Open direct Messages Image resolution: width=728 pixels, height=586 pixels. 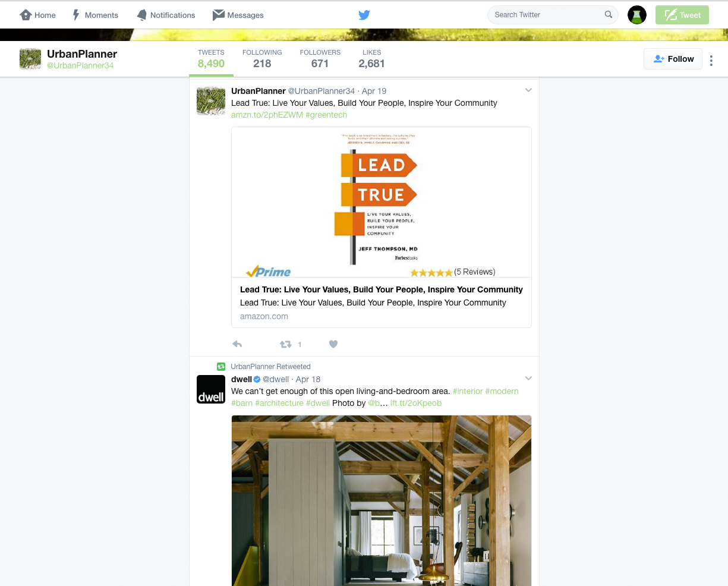pyautogui.click(x=238, y=15)
